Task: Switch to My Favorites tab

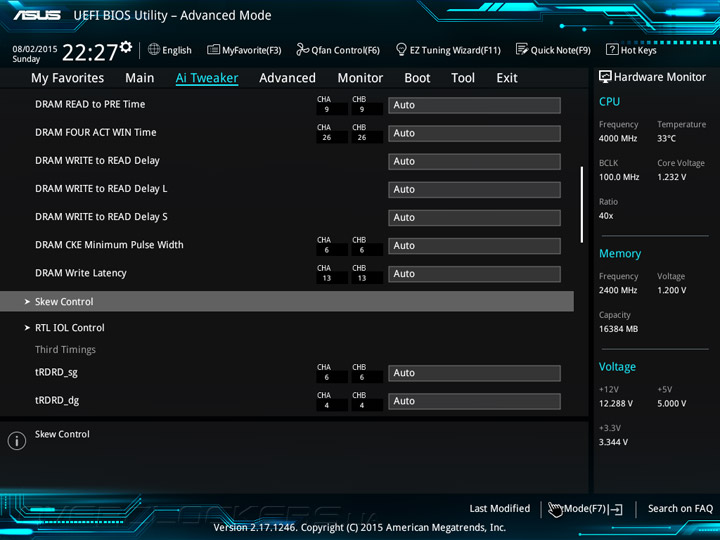Action: [x=68, y=78]
